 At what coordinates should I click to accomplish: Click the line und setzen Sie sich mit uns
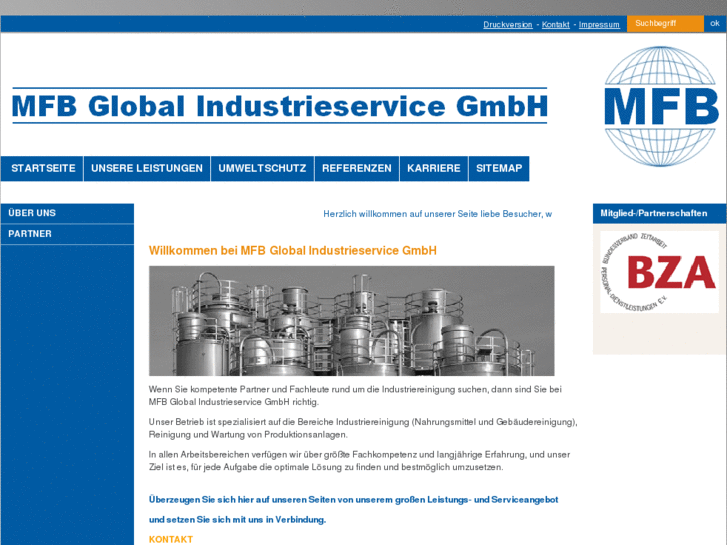click(x=237, y=519)
